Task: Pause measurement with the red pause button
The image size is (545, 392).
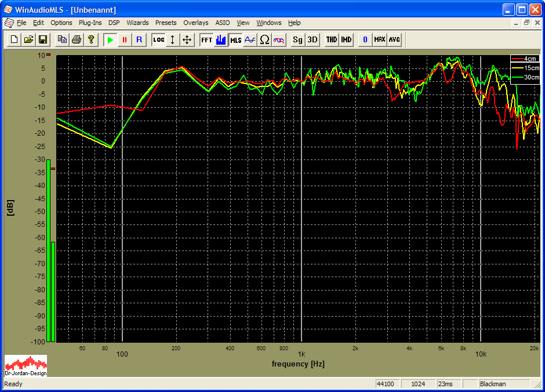Action: [x=124, y=39]
